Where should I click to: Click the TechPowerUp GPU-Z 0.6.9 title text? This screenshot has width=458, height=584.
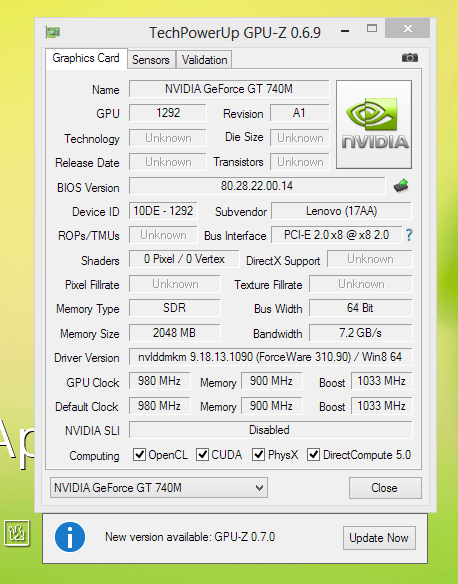pyautogui.click(x=235, y=33)
